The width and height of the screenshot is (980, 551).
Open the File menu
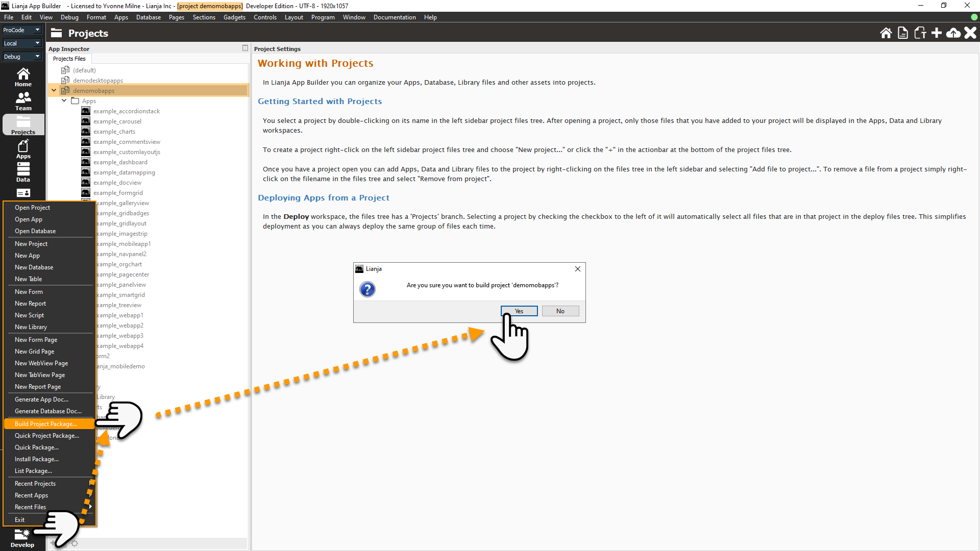pos(9,17)
